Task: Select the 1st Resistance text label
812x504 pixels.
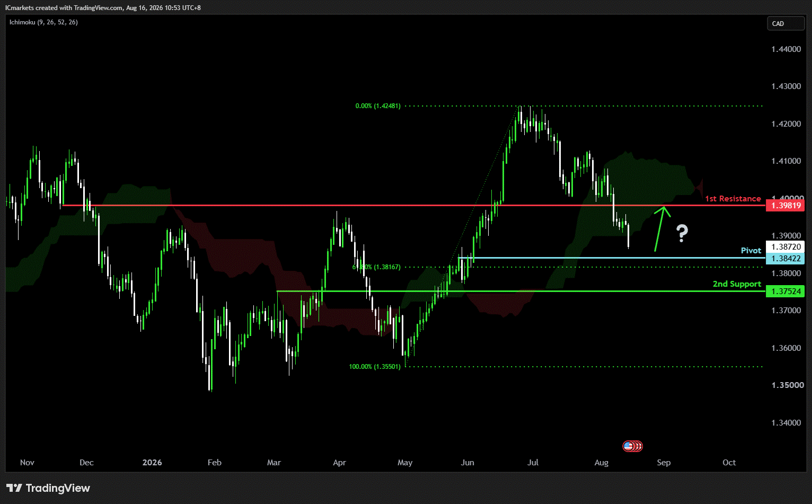Action: point(733,199)
